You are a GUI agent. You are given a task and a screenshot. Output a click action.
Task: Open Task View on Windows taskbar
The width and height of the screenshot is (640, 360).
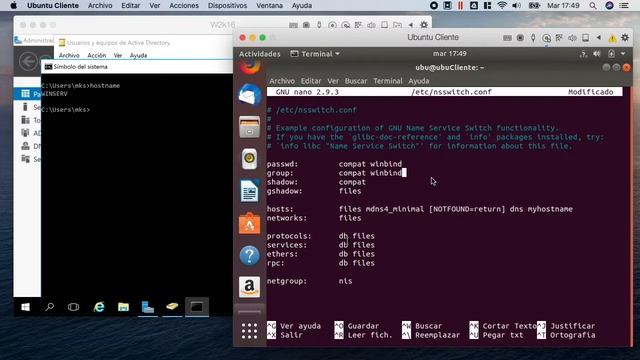73,307
